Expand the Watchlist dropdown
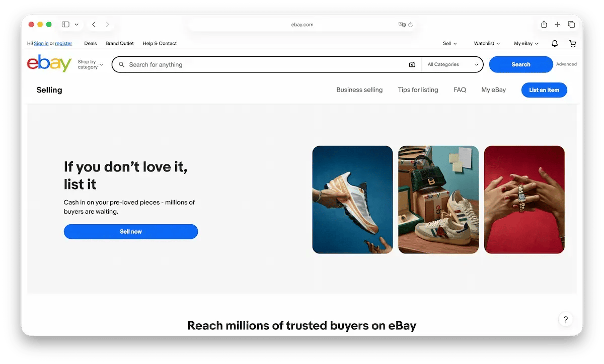 (487, 44)
